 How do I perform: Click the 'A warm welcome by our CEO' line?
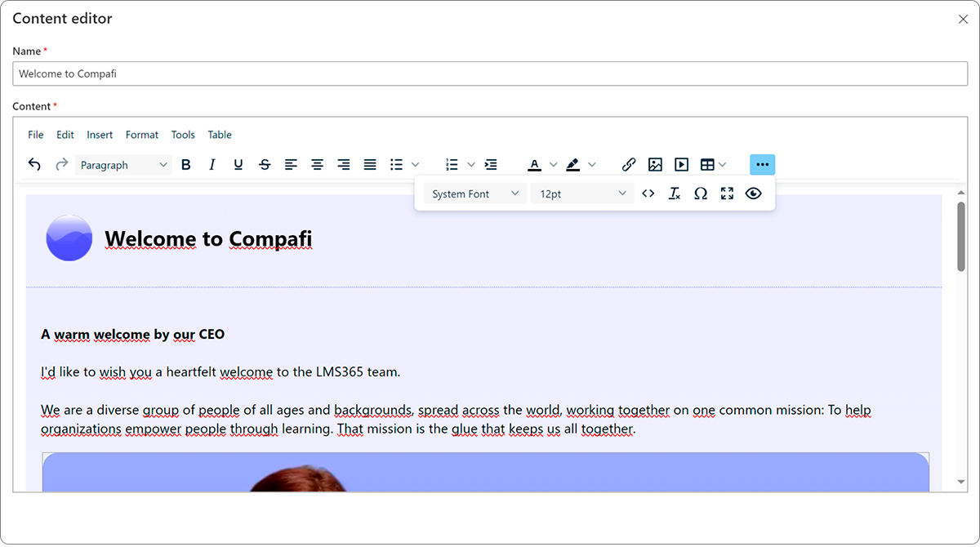click(132, 334)
